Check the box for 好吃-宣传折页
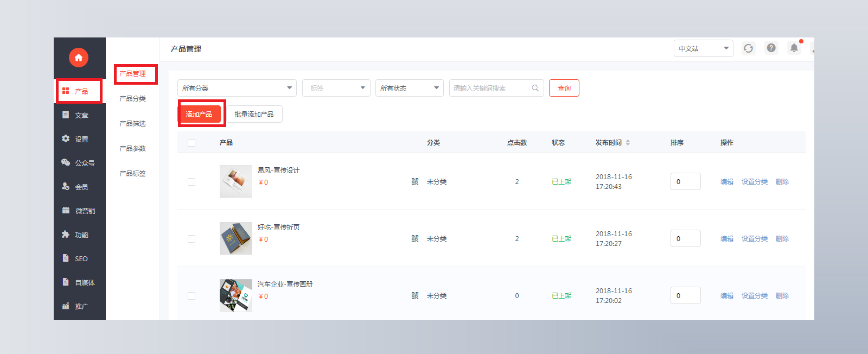Screen dimensions: 868x354 click(x=192, y=239)
